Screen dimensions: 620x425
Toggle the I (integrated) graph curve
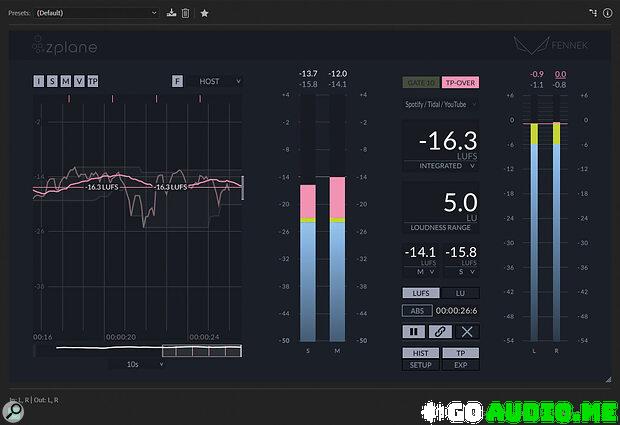coord(39,81)
